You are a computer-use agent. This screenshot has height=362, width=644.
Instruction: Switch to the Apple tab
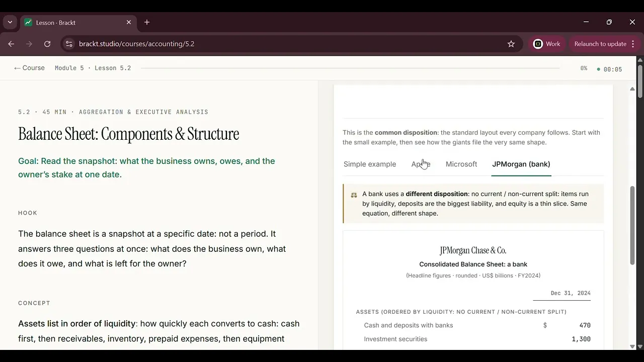click(x=421, y=164)
